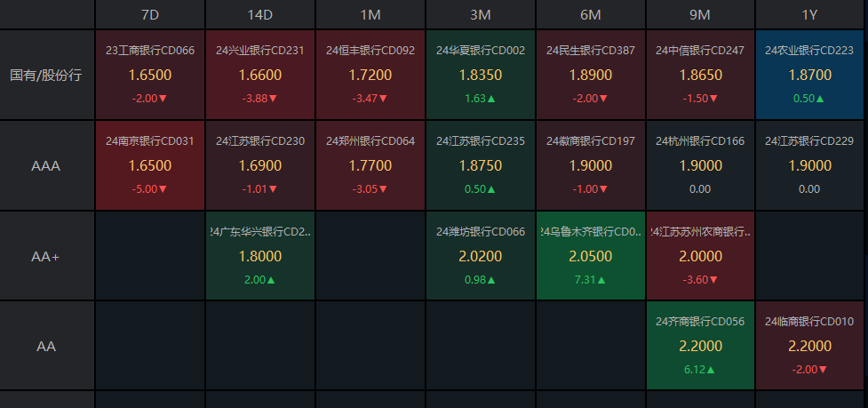Image resolution: width=868 pixels, height=408 pixels.
Task: Select the AA+ rating row label
Action: coord(46,256)
